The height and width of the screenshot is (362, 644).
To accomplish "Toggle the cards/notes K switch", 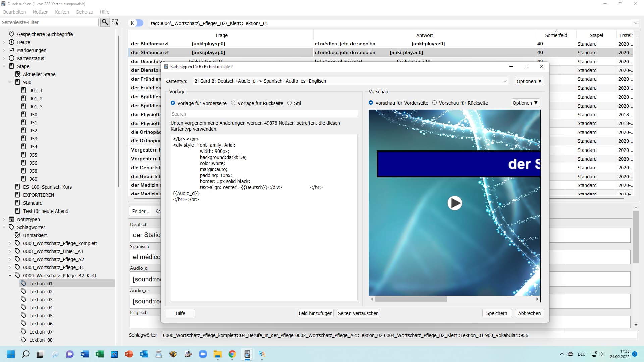I will (x=137, y=23).
